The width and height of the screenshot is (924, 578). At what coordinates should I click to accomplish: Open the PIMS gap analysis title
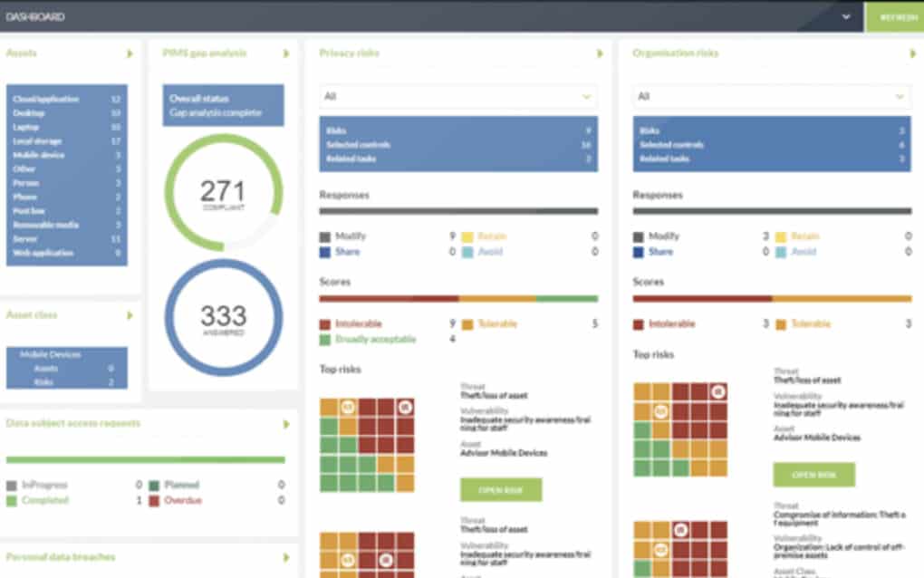coord(205,53)
